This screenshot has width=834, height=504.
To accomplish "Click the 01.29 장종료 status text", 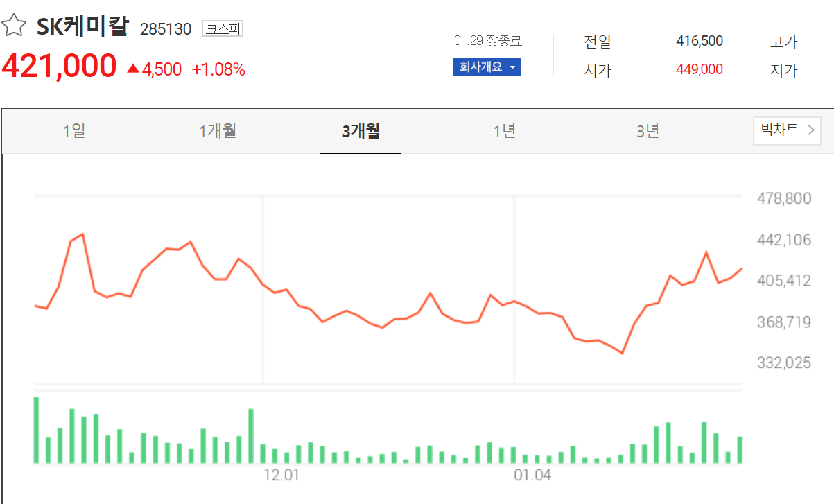I will (x=488, y=41).
